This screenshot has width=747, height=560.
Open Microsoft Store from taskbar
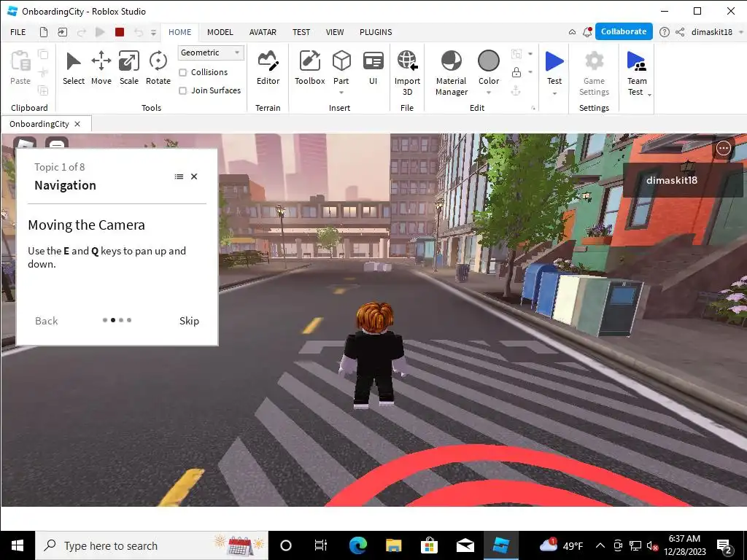pyautogui.click(x=429, y=545)
